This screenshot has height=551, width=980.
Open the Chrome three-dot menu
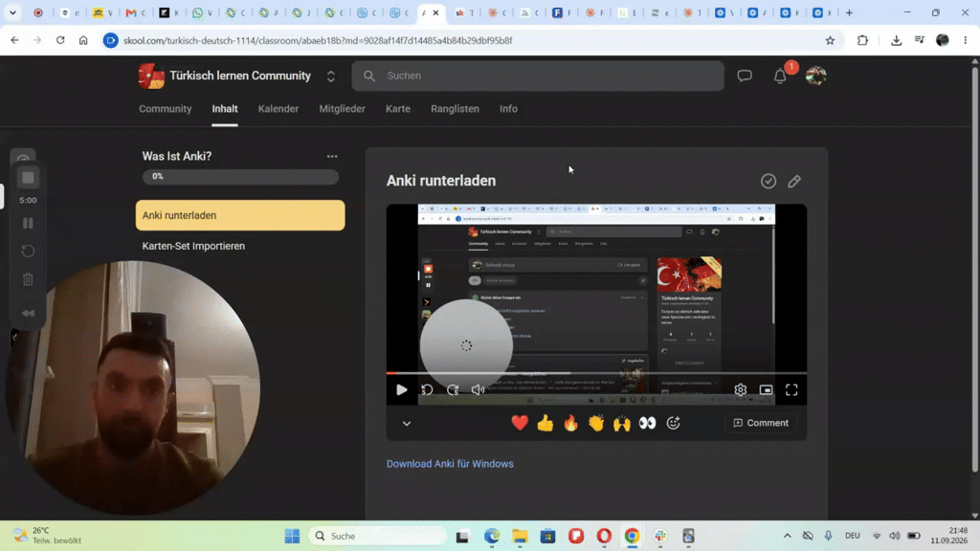(x=966, y=40)
